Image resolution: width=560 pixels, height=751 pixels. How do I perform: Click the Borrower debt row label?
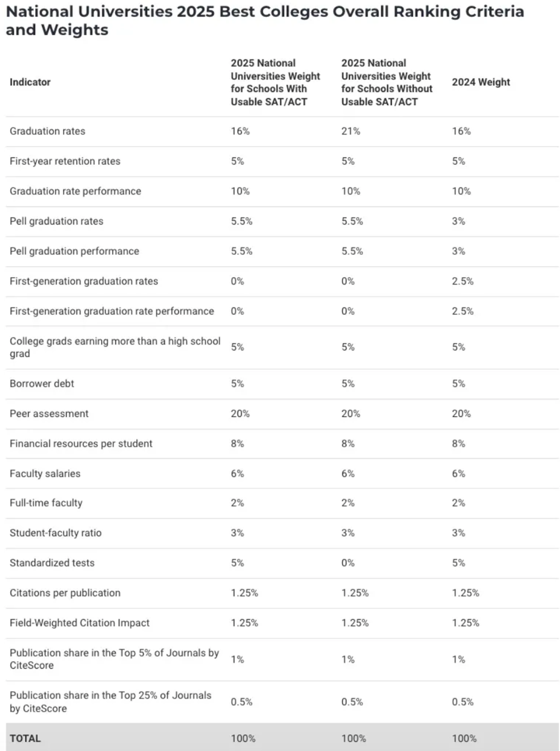(42, 384)
